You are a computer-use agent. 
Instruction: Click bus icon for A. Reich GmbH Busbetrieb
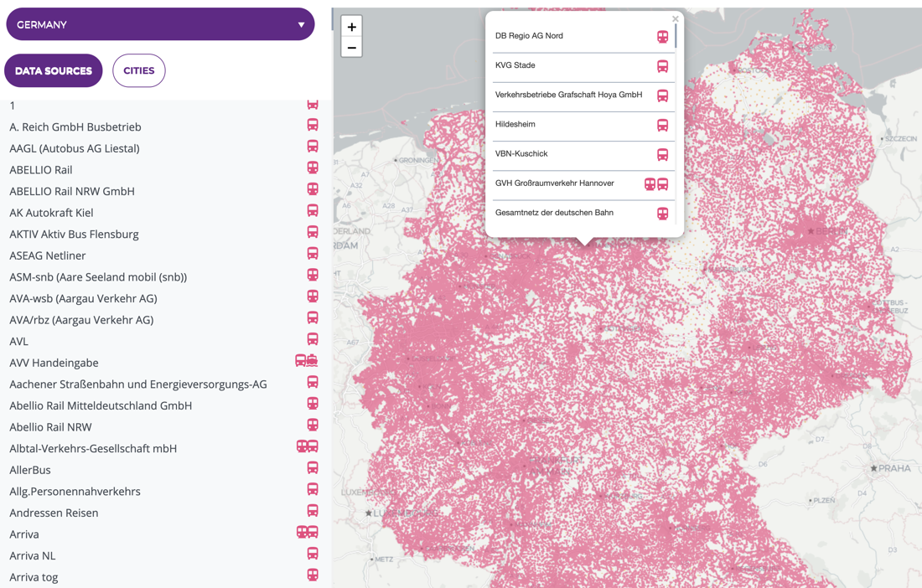[313, 125]
